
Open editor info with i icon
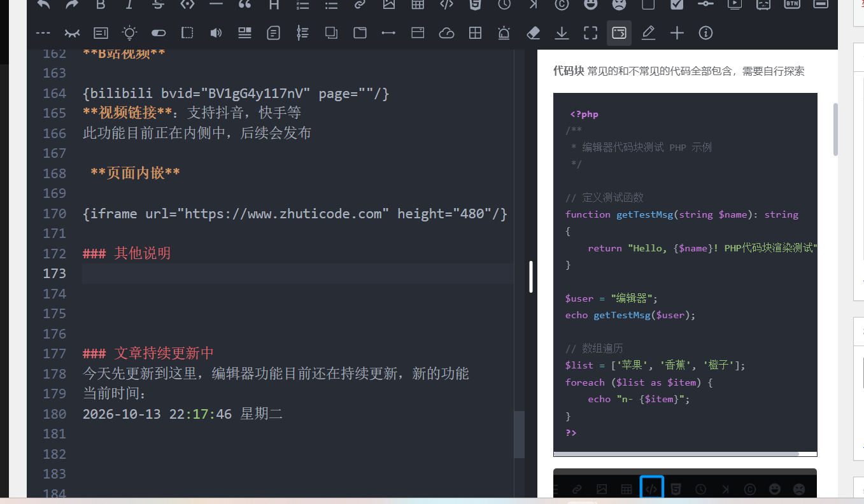705,32
